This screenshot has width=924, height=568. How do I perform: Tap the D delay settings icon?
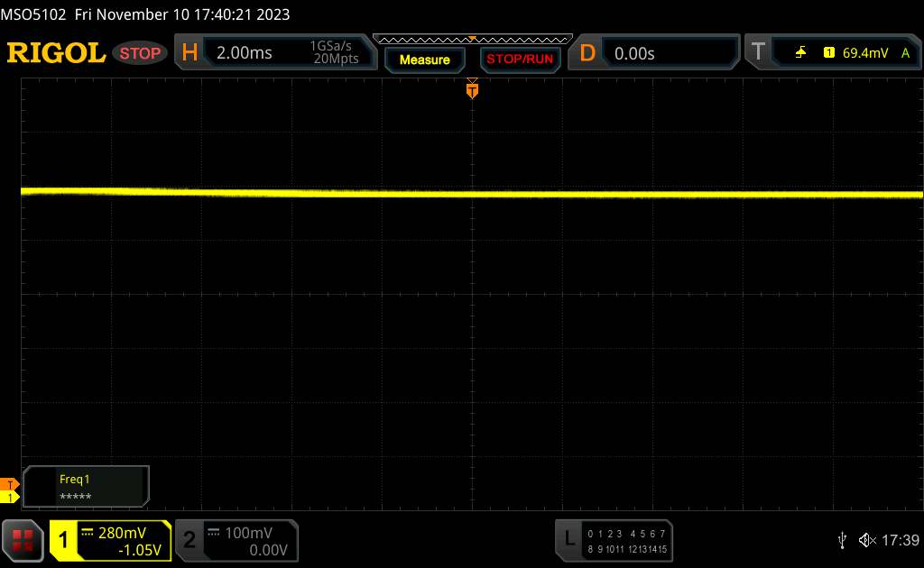tap(587, 53)
